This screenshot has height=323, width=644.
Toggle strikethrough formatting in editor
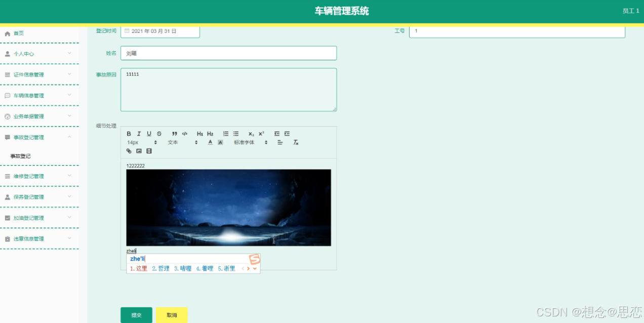point(159,134)
